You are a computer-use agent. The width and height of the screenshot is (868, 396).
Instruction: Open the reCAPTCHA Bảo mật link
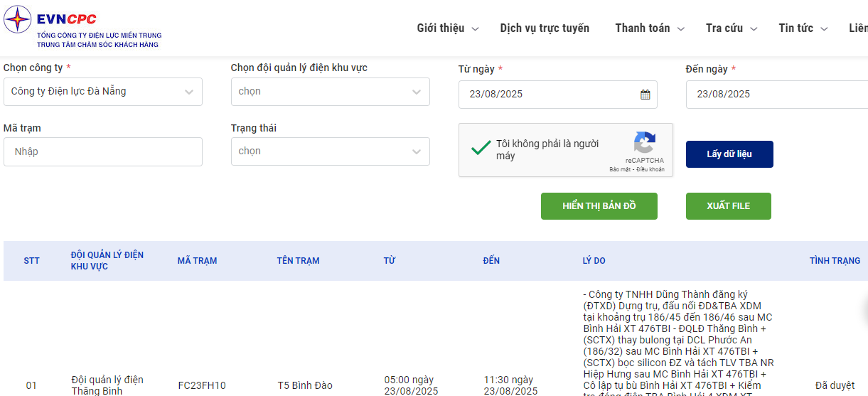tap(621, 170)
